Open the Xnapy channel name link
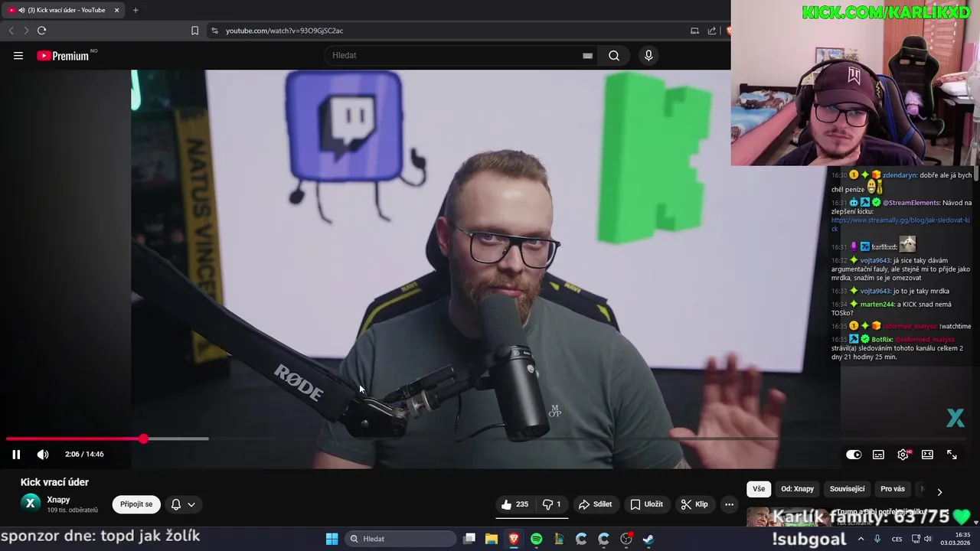 pos(58,500)
